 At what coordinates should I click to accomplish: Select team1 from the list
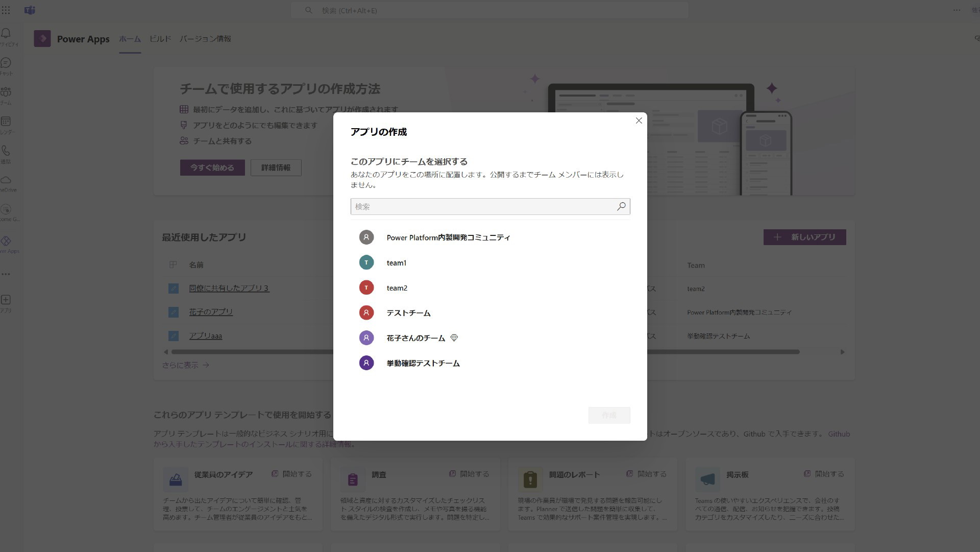tap(490, 262)
